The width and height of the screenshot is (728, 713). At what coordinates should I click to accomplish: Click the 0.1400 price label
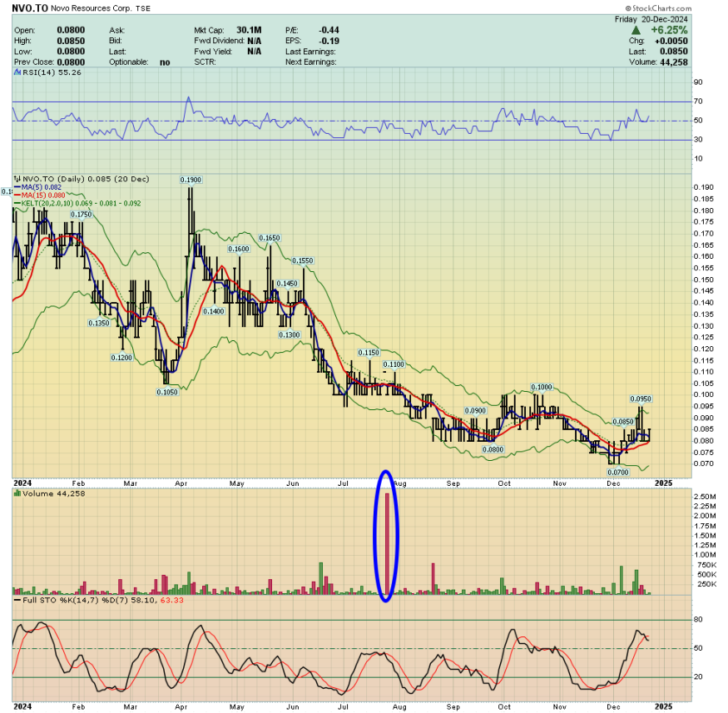point(214,311)
